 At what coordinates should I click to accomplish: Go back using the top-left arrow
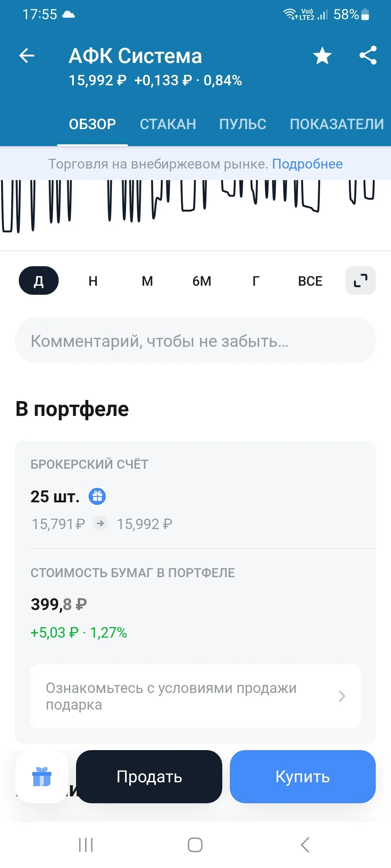coord(27,56)
